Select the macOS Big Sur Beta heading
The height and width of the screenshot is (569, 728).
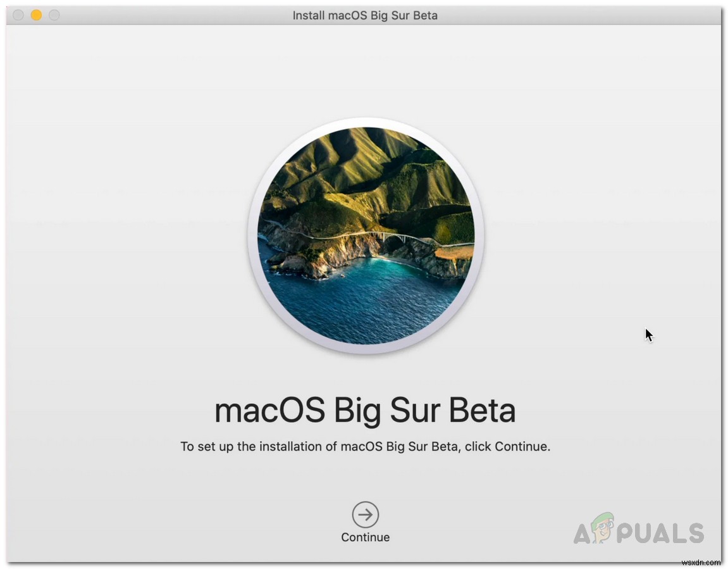366,410
